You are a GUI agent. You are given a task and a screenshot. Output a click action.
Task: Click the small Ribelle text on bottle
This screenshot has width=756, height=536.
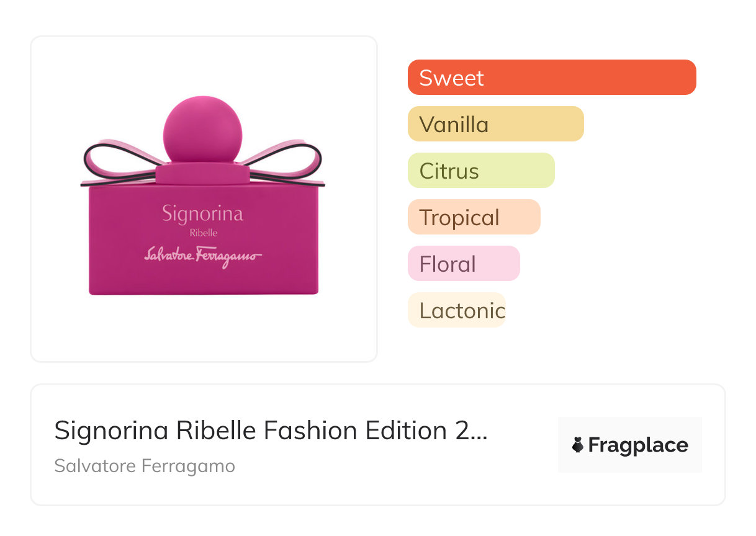[203, 233]
